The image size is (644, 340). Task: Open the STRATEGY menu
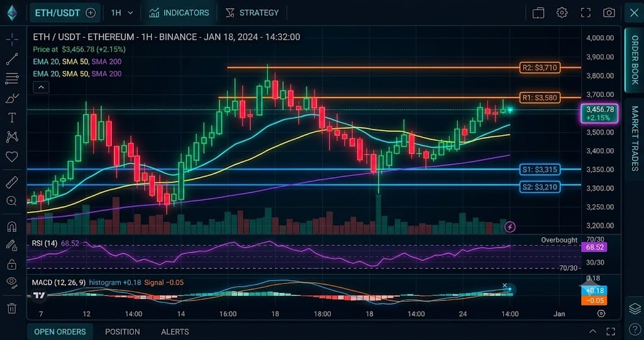point(252,13)
